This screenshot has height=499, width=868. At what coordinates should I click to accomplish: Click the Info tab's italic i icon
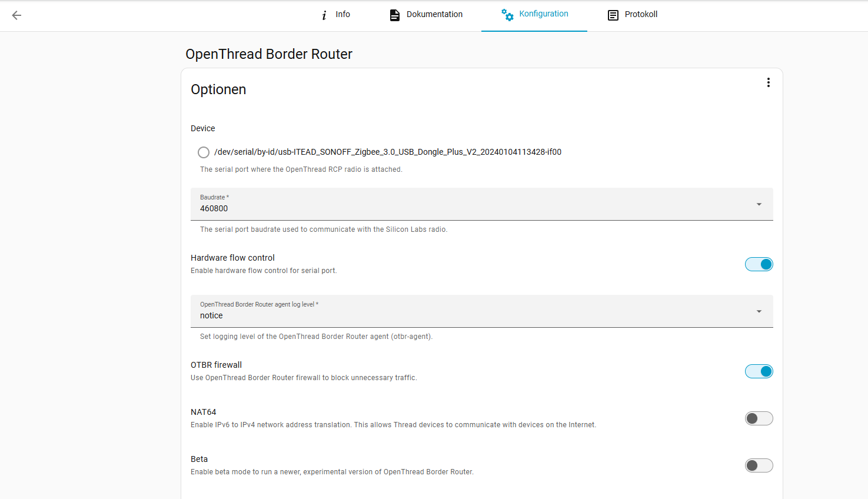coord(324,15)
